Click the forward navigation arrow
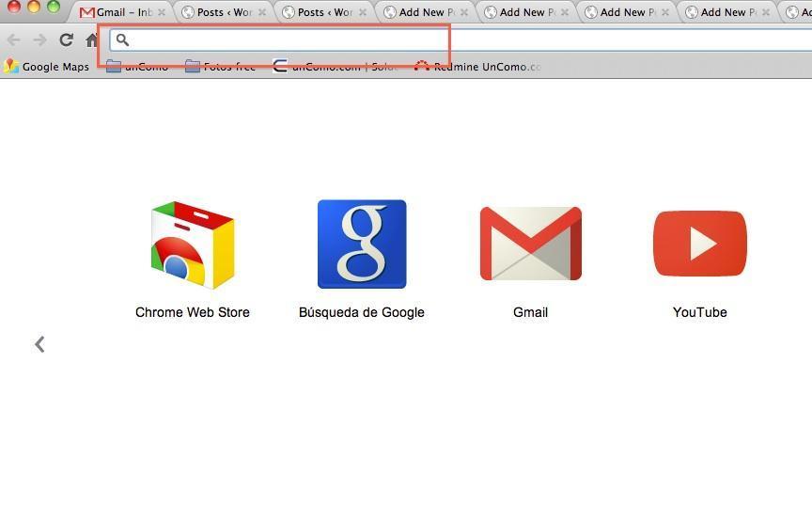The height and width of the screenshot is (505, 812). 39,39
